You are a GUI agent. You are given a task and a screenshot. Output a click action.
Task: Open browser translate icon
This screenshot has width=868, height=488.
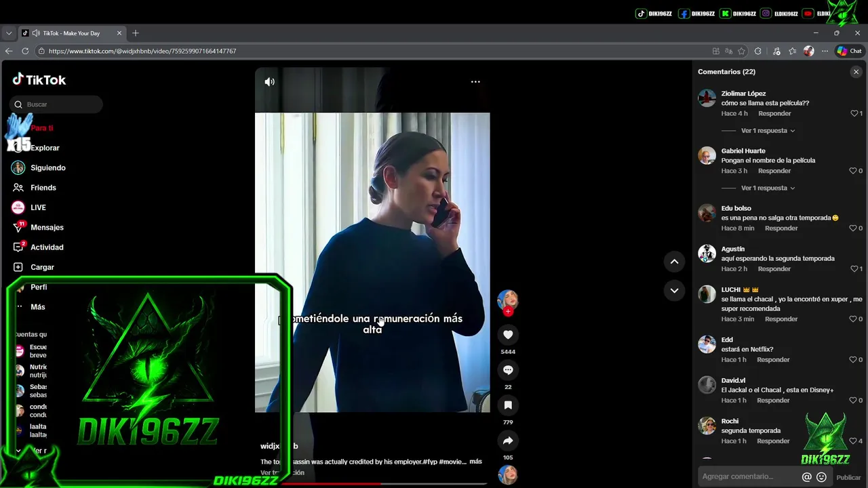click(x=728, y=51)
